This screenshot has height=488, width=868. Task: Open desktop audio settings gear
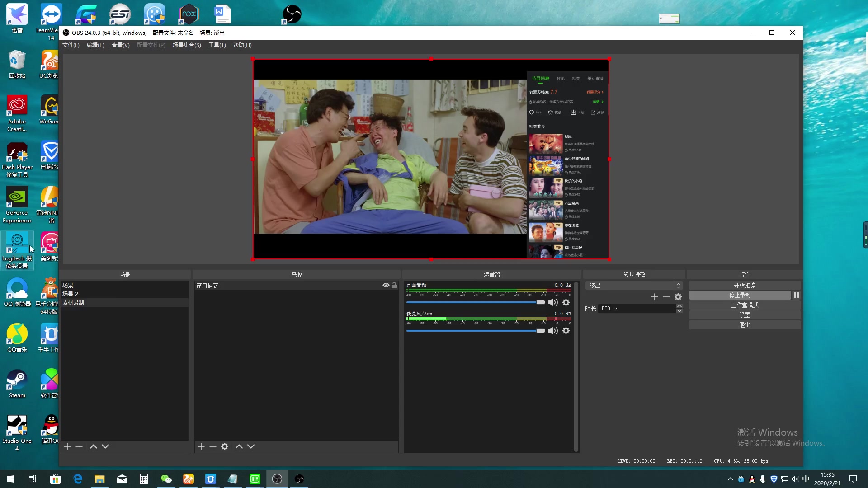pos(566,302)
